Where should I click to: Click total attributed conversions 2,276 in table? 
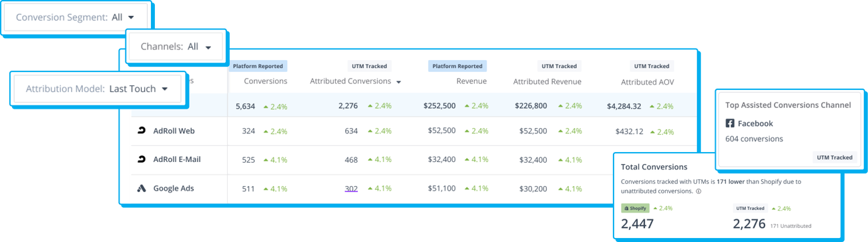pyautogui.click(x=349, y=106)
